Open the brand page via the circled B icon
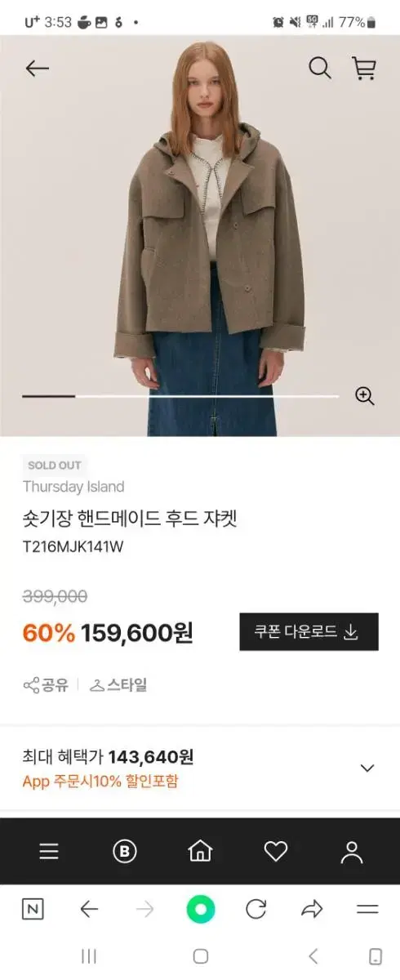This screenshot has height=980, width=400. pos(124,852)
